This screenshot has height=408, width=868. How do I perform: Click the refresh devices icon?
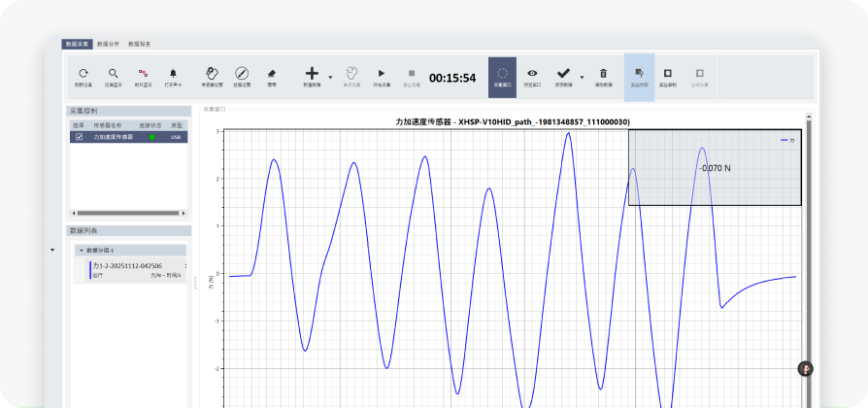tap(83, 73)
